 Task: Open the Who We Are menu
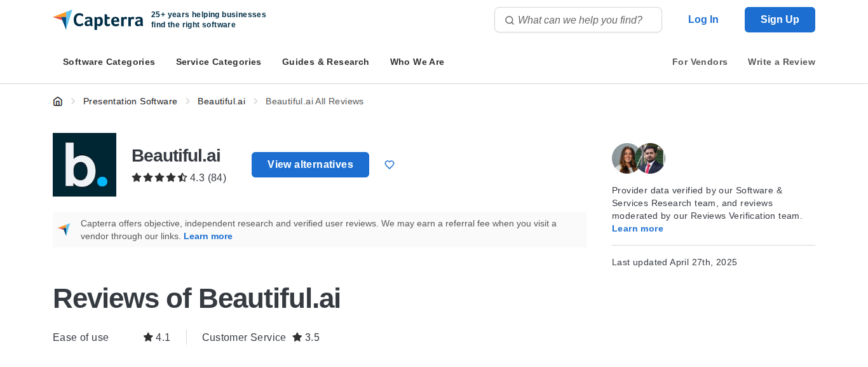point(417,62)
